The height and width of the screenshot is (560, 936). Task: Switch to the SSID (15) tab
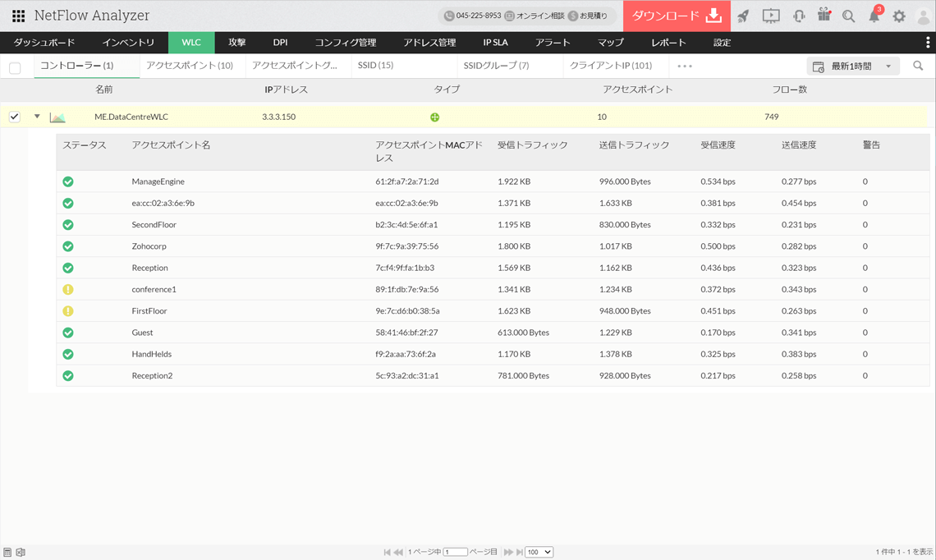click(375, 66)
